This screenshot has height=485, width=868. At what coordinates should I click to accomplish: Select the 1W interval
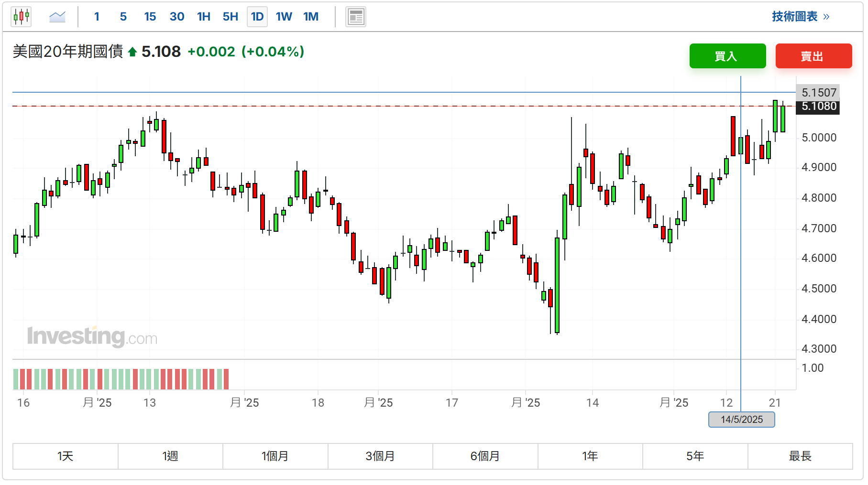tap(284, 17)
